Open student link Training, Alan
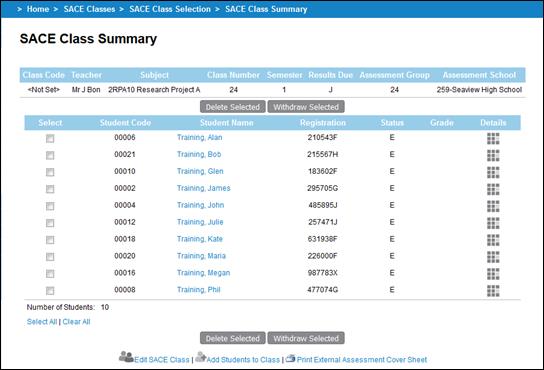The height and width of the screenshot is (370, 544). 199,137
